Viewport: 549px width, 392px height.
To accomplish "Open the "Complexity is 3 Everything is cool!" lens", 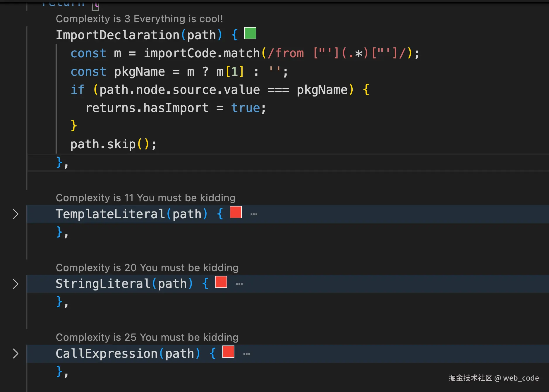I will coord(139,19).
